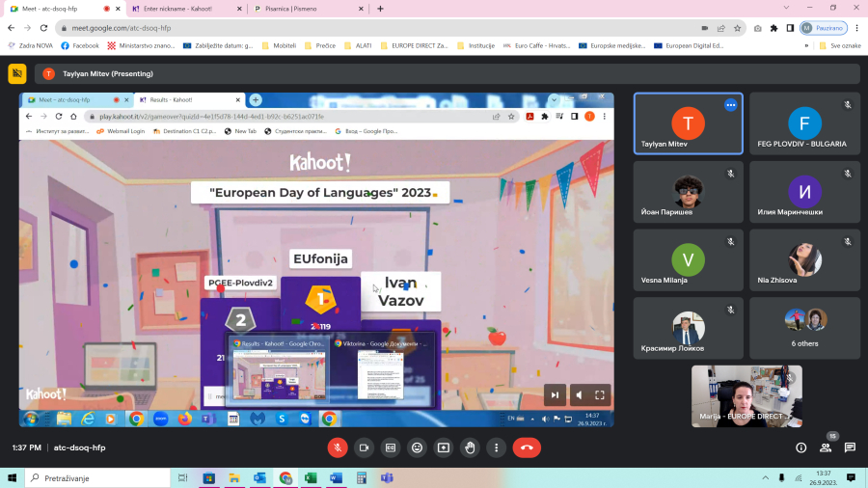
Task: Open the Windows notification center
Action: pos(852,477)
